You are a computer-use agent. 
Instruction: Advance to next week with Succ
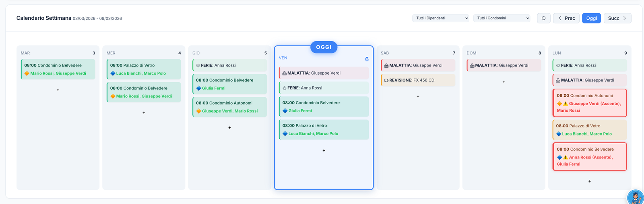(617, 18)
